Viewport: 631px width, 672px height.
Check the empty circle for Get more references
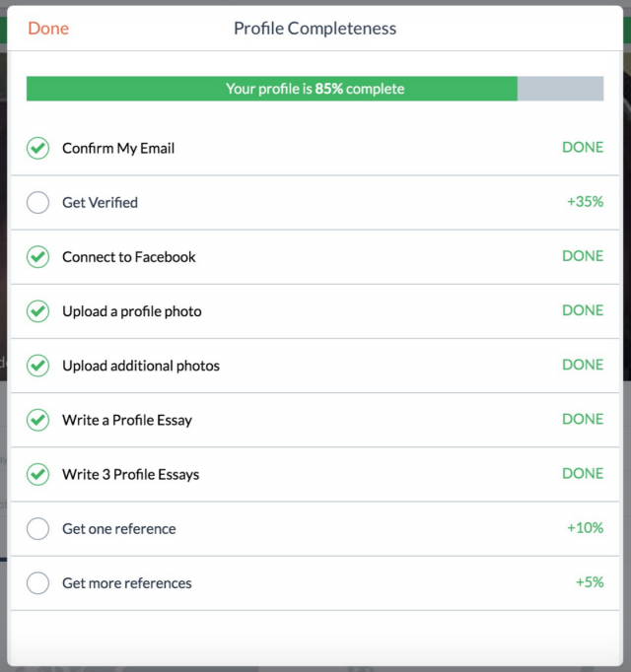pos(37,583)
